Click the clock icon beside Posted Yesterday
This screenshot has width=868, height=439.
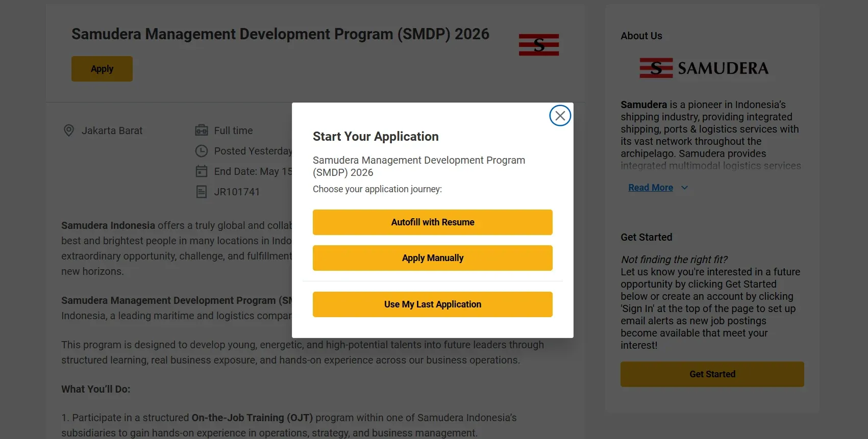click(201, 151)
